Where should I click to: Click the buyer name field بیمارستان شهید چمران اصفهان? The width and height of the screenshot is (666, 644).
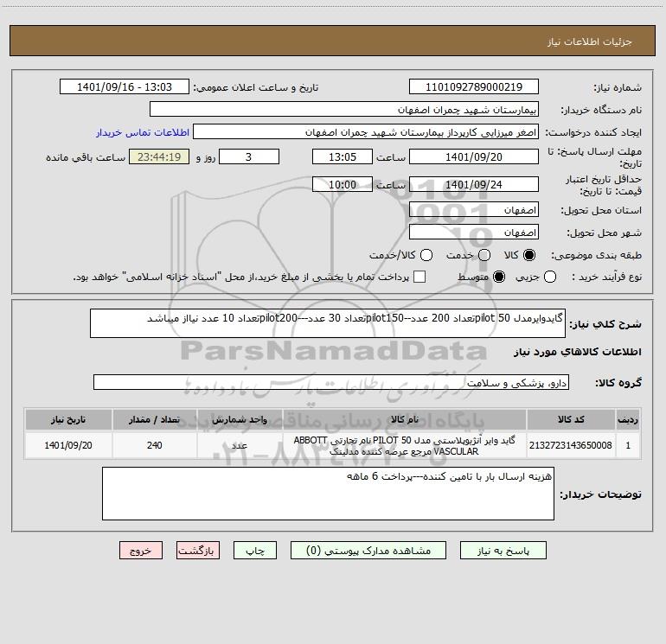click(x=344, y=109)
